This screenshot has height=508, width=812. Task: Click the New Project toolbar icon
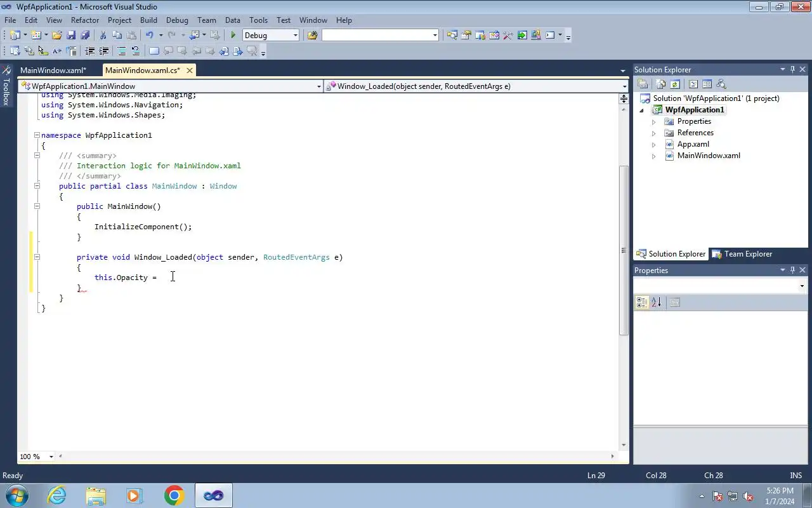coord(15,36)
